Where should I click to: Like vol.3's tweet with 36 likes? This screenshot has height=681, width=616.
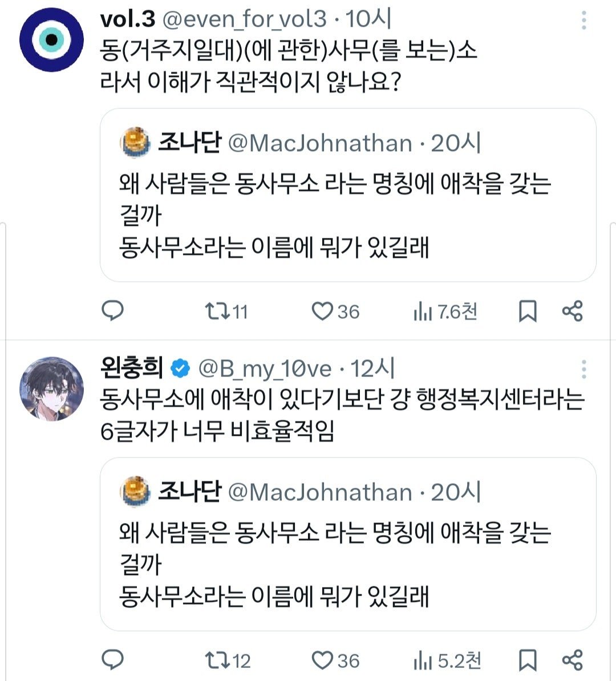pos(335,311)
